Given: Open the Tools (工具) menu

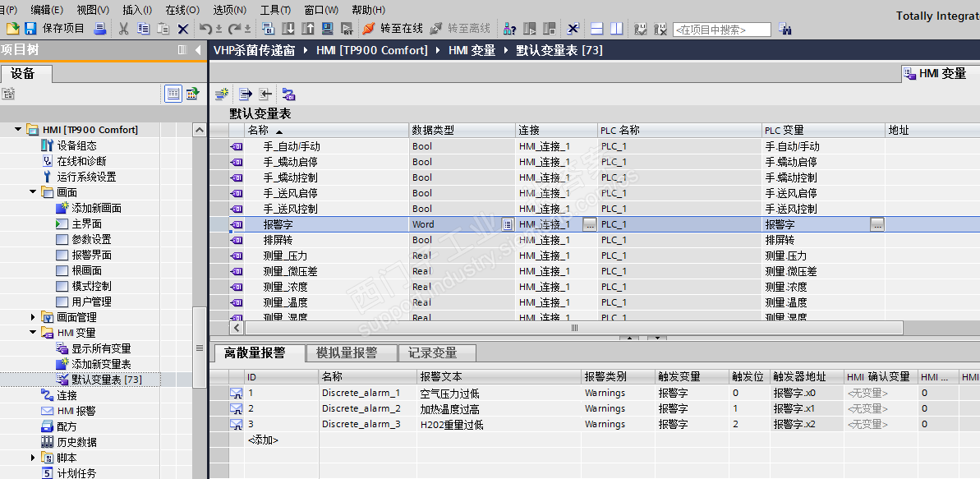Looking at the screenshot, I should (275, 10).
